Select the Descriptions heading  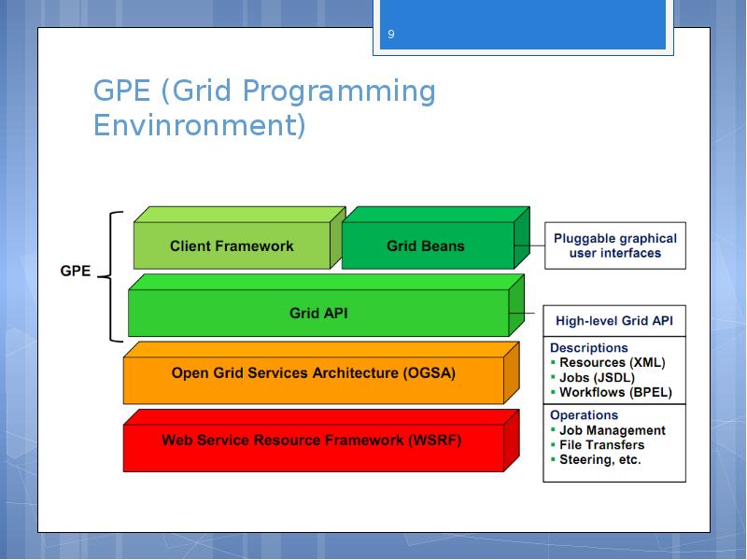tap(589, 348)
